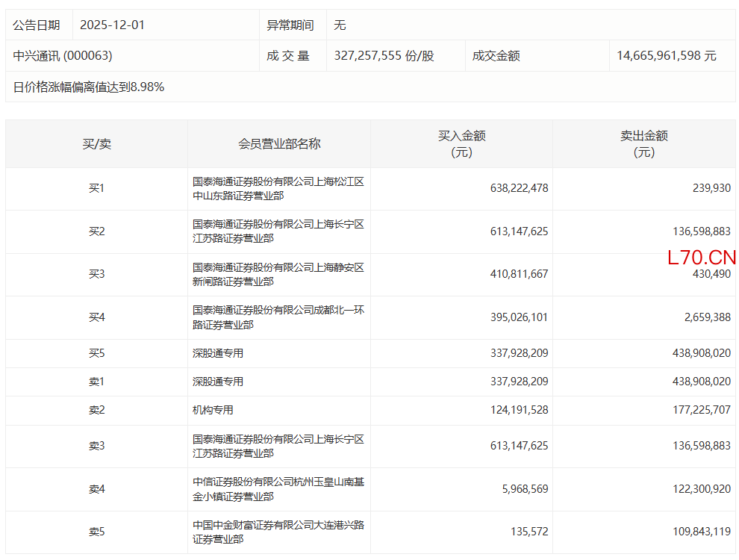
Task: Click the 卖4 row label
Action: click(x=96, y=489)
